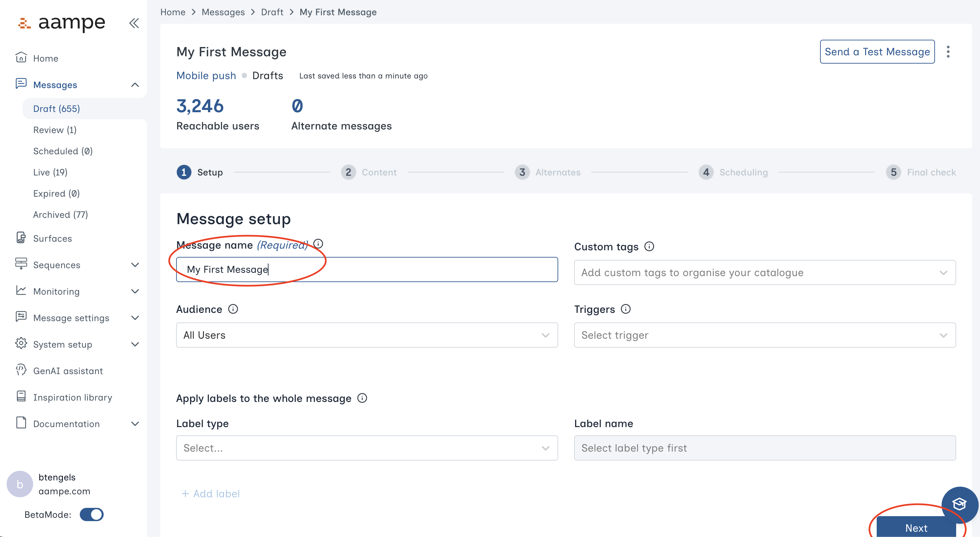Click Add label

210,493
